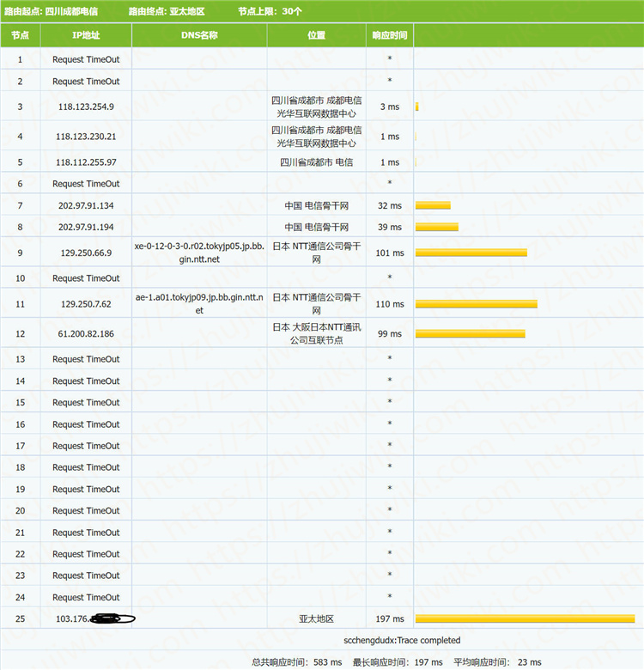Screen dimensions: 644x670
Task: Click the 197 ms response bar of node 25
Action: point(525,618)
